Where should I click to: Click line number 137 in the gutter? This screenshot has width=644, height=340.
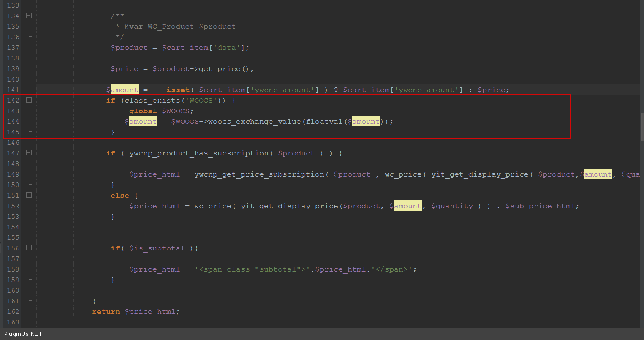point(13,48)
